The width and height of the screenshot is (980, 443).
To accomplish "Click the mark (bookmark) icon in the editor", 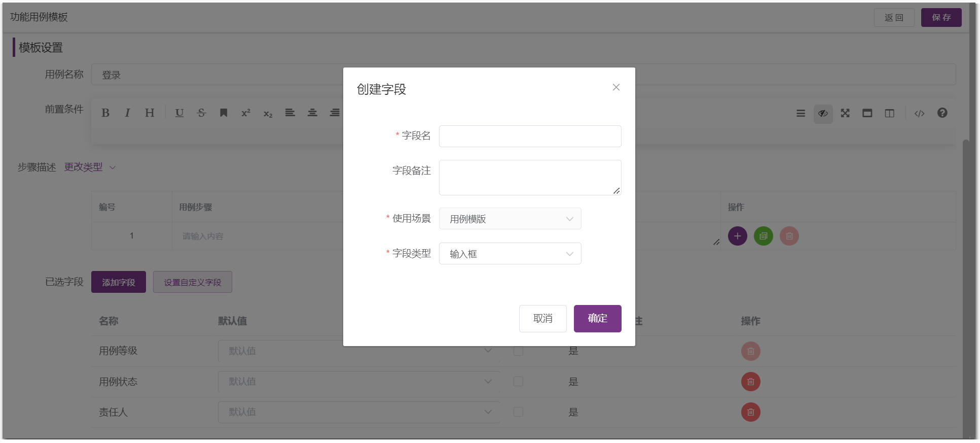I will (x=224, y=113).
